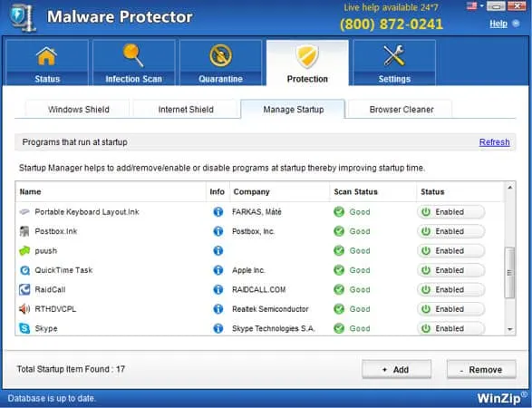The image size is (532, 408).
Task: Click the phone number (800) 872-0241
Action: tap(392, 24)
